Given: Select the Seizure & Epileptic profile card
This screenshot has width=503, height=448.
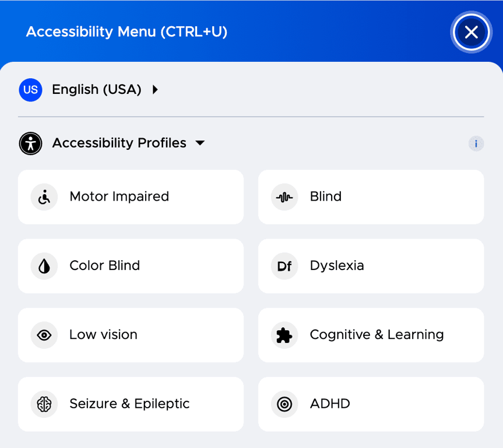Looking at the screenshot, I should (x=131, y=404).
